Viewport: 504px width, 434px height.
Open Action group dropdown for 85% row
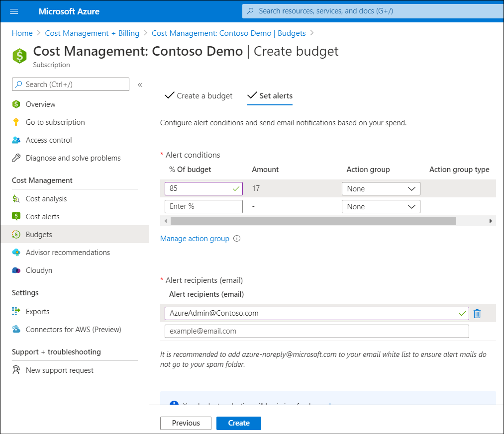[x=381, y=189]
